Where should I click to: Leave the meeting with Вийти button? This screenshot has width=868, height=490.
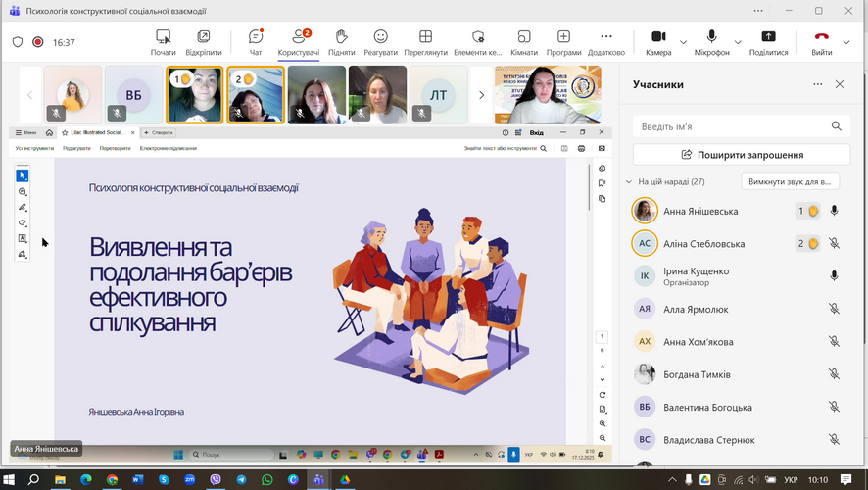click(x=821, y=41)
